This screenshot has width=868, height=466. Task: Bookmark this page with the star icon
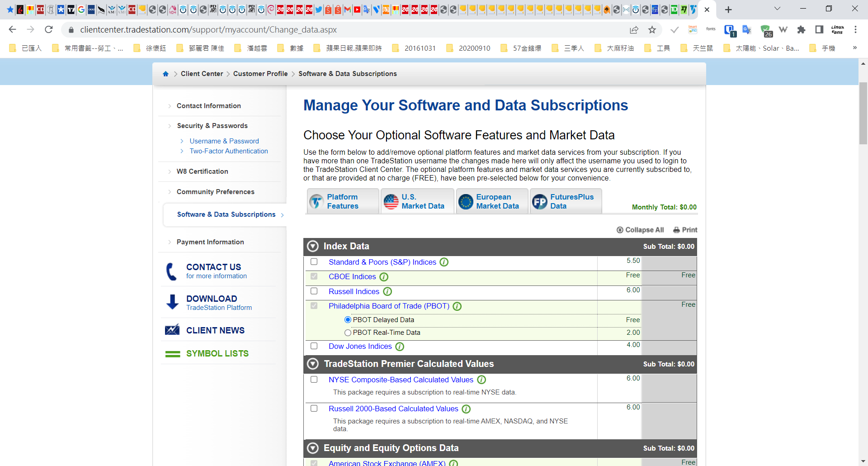[652, 30]
